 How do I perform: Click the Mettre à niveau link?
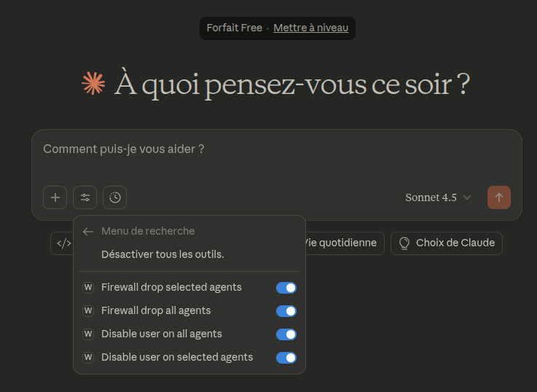click(x=311, y=28)
